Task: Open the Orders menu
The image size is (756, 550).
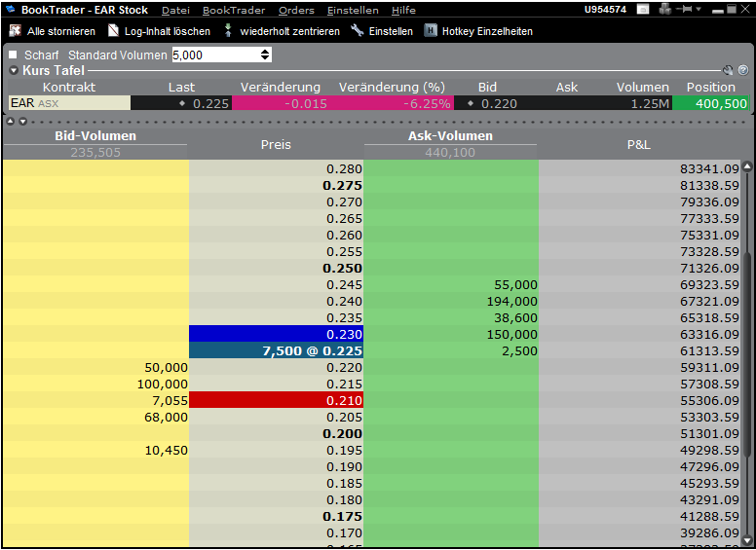Action: (x=296, y=10)
